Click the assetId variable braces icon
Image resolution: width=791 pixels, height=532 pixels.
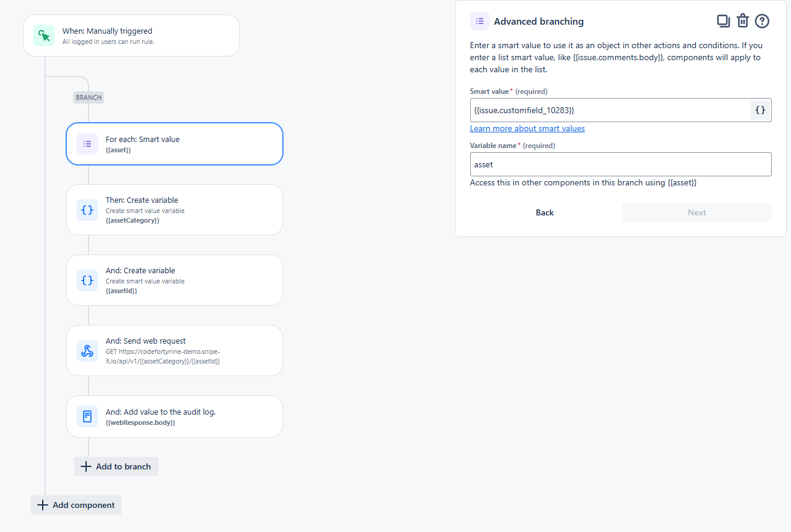click(87, 280)
